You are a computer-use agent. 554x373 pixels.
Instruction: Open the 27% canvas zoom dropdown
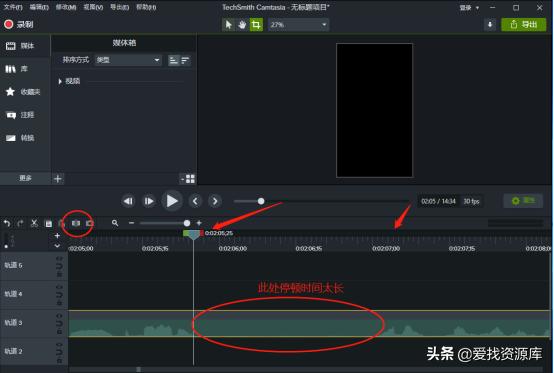point(298,25)
